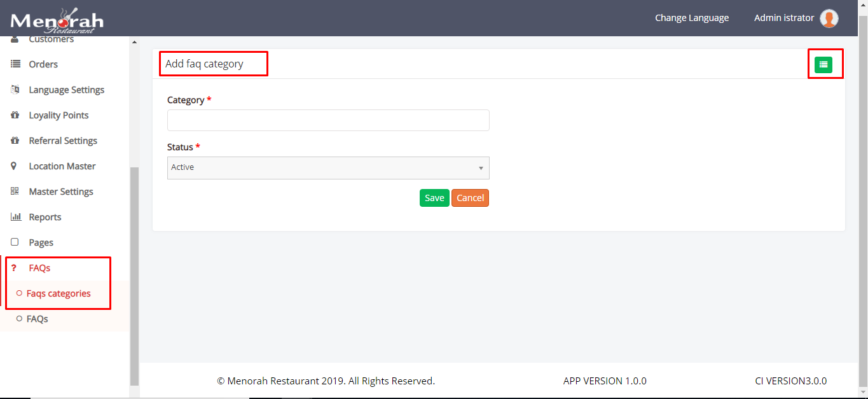
Task: Click the Location Master pin icon
Action: (15, 166)
